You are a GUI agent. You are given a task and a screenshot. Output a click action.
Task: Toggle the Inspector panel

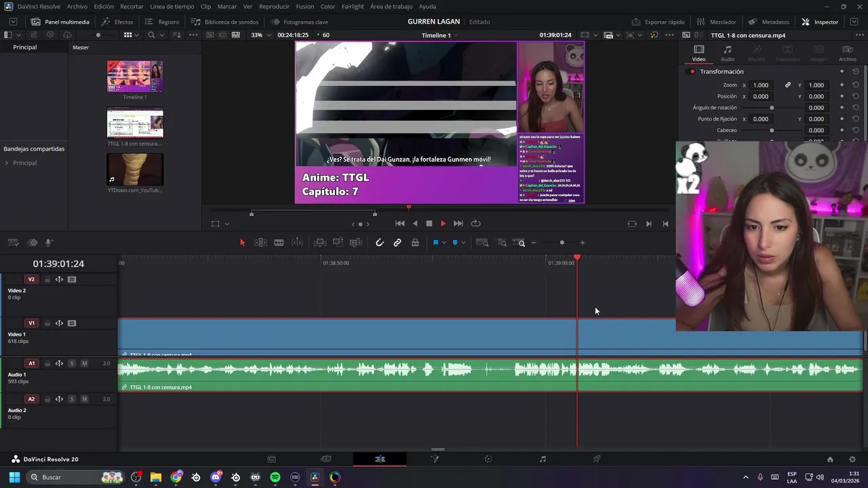point(820,22)
